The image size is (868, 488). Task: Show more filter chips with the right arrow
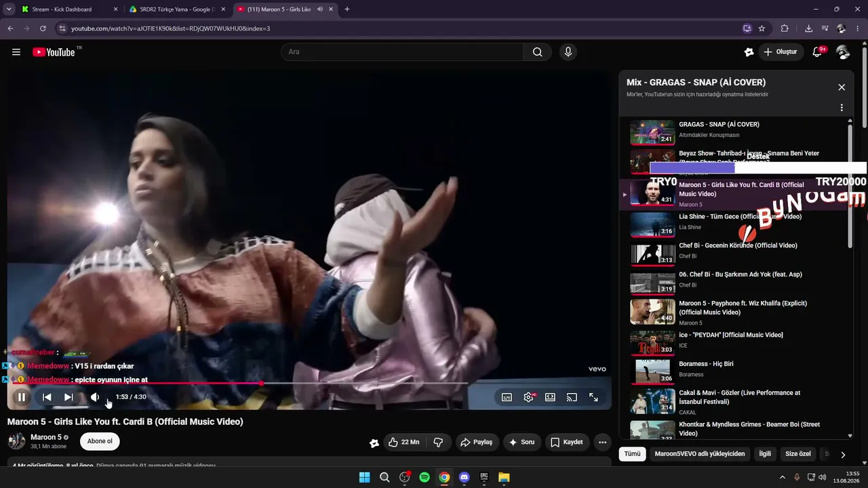[x=843, y=455]
